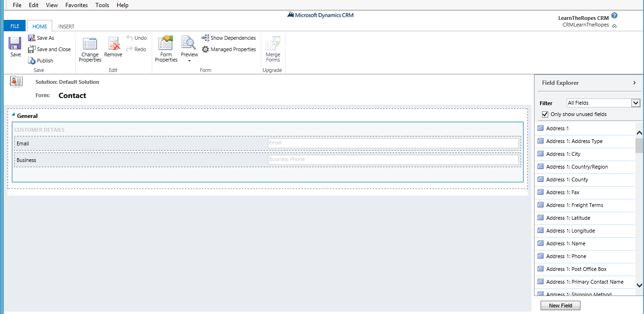Open the Tools menu
The width and height of the screenshot is (644, 314).
[x=102, y=5]
